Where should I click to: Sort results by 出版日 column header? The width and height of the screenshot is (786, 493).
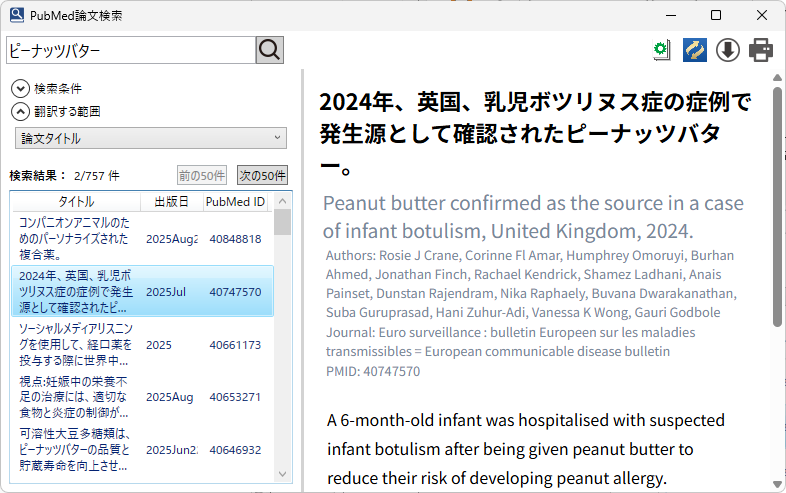pos(171,201)
